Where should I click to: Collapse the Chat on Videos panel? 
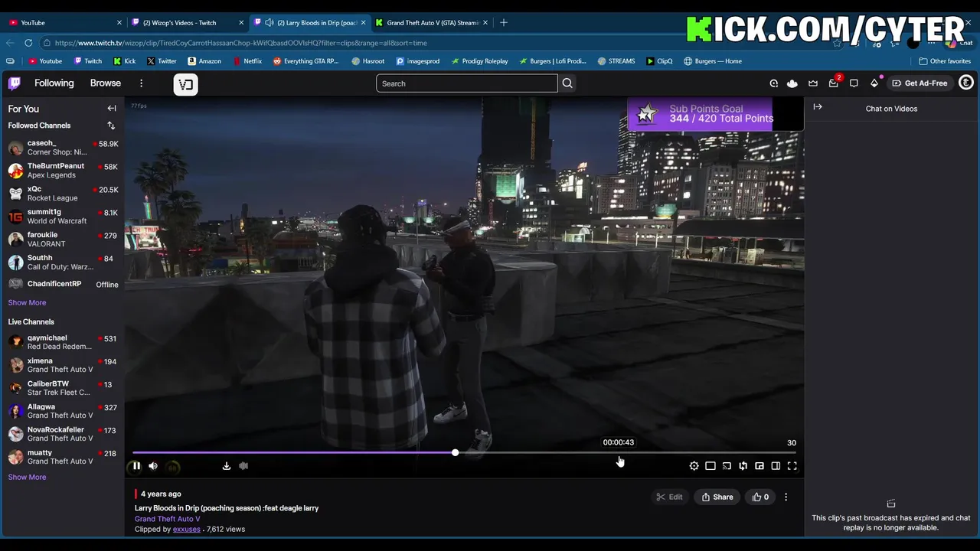[818, 107]
